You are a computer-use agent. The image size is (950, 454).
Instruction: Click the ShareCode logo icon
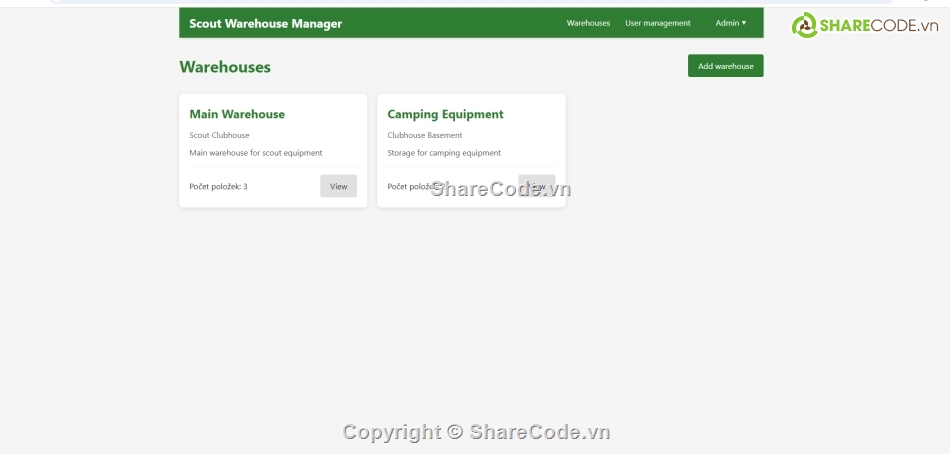click(x=804, y=26)
